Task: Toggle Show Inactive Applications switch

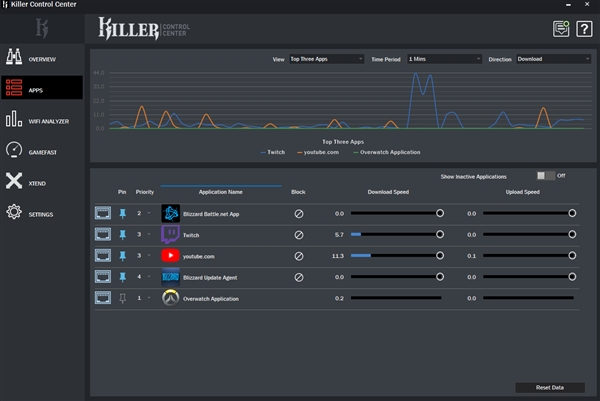Action: (544, 176)
